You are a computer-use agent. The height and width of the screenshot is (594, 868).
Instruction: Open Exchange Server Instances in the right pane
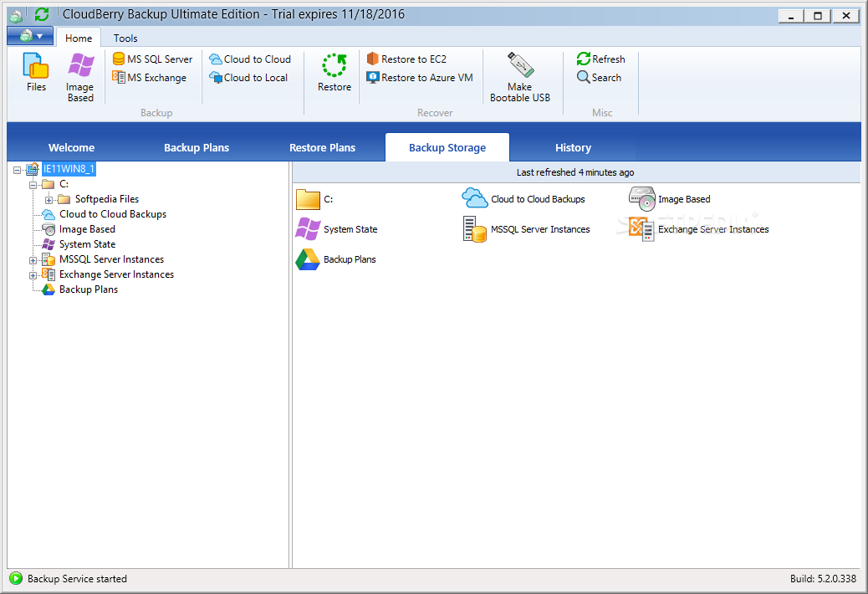[x=698, y=229]
